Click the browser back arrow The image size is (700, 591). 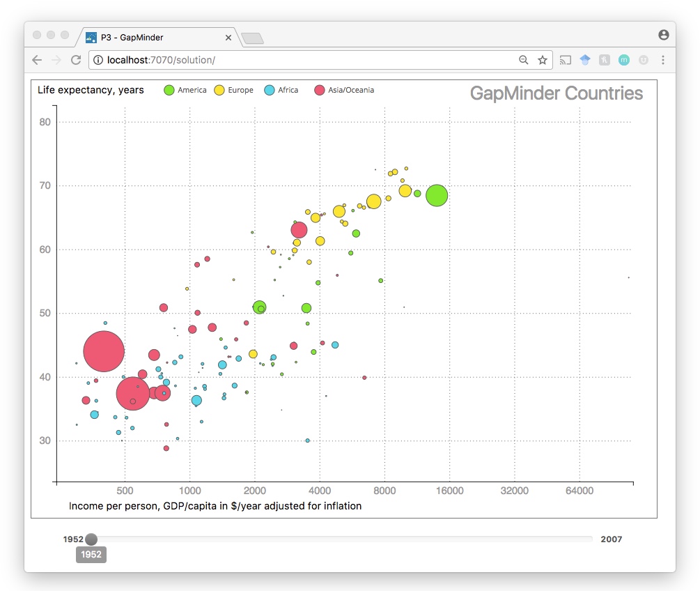point(37,61)
